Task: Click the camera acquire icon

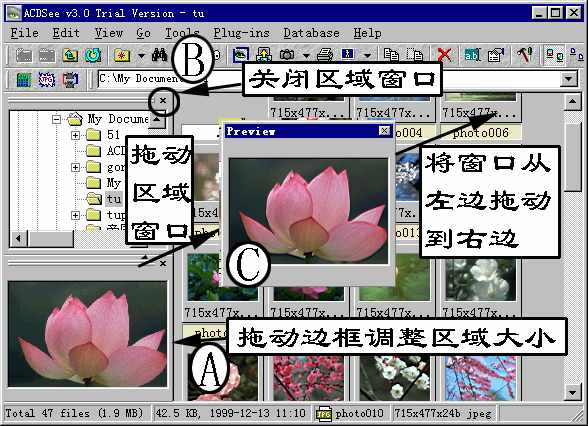Action: [287, 56]
